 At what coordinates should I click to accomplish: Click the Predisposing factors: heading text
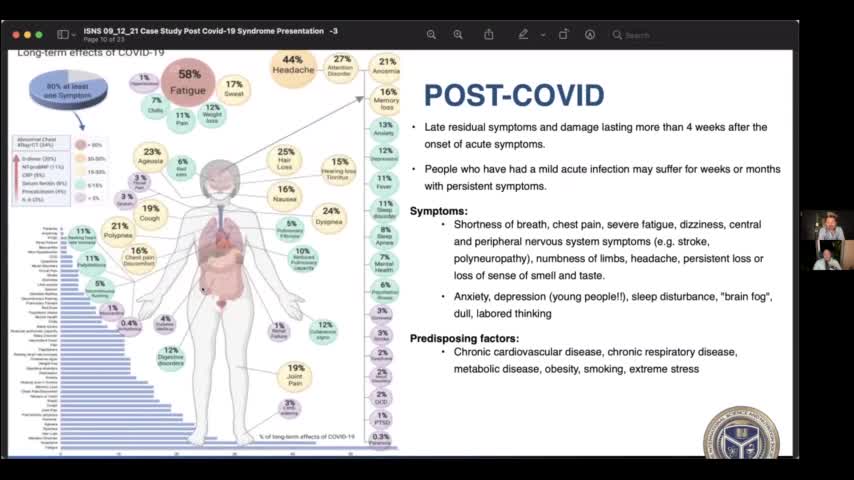point(465,339)
